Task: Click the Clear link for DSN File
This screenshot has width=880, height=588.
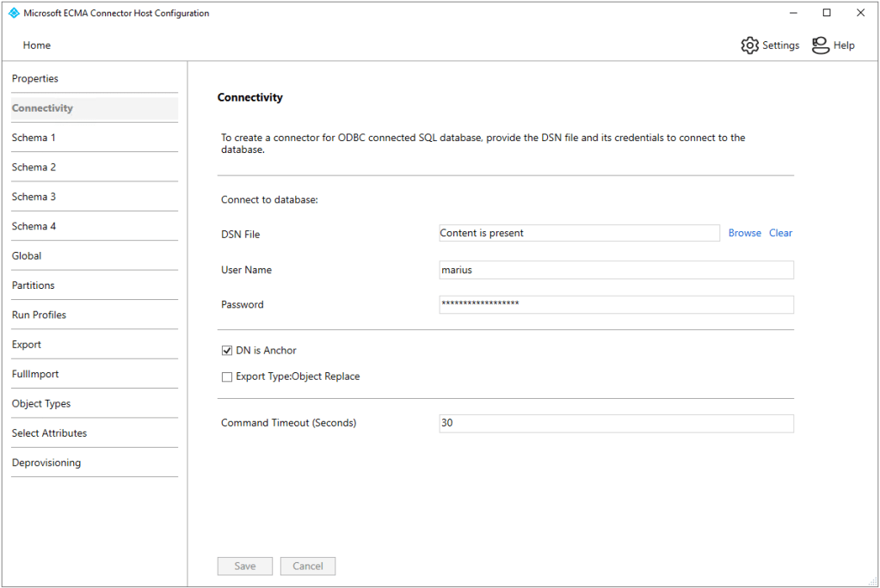Action: (780, 233)
